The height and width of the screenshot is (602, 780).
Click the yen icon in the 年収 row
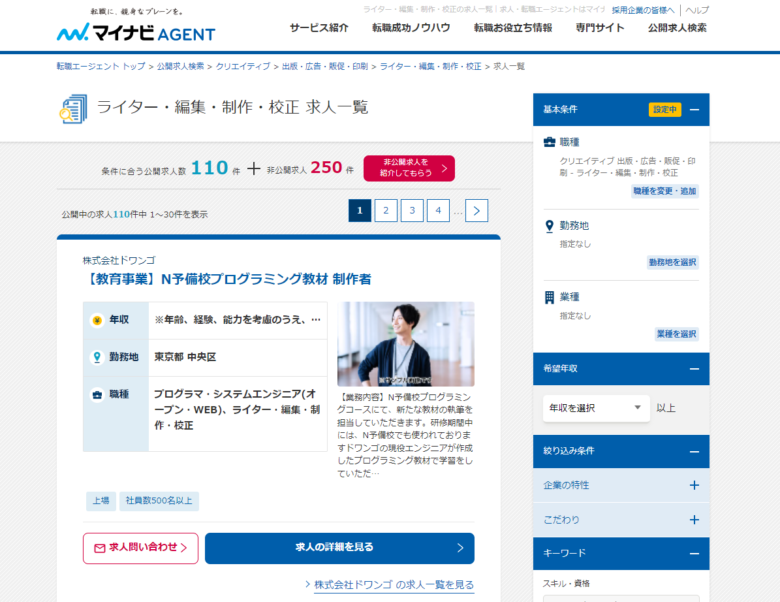97,320
